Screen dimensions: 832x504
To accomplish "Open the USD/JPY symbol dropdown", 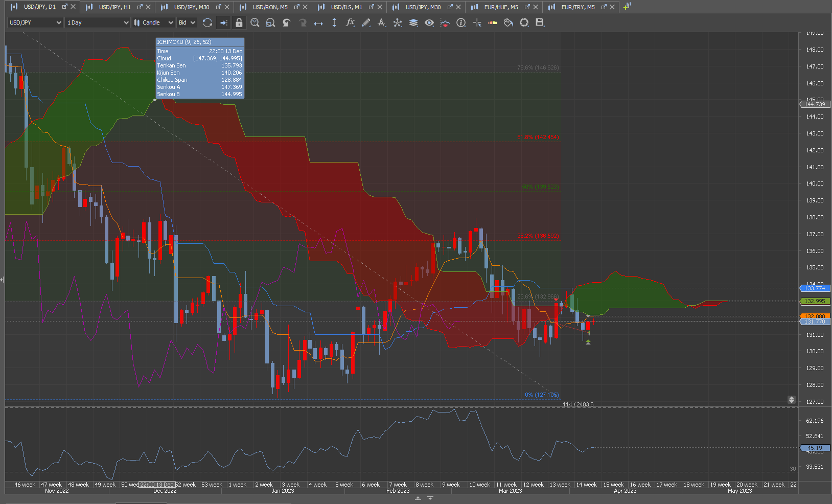I will point(35,22).
